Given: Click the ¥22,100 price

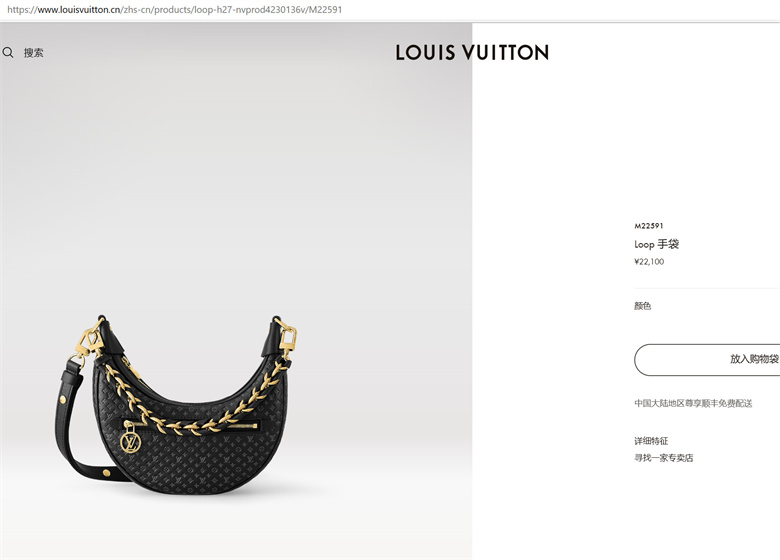Looking at the screenshot, I should [x=649, y=262].
